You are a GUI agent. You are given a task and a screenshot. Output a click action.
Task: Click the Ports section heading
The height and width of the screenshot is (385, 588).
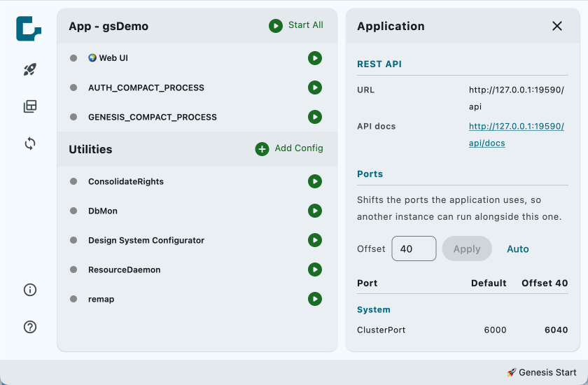(370, 174)
